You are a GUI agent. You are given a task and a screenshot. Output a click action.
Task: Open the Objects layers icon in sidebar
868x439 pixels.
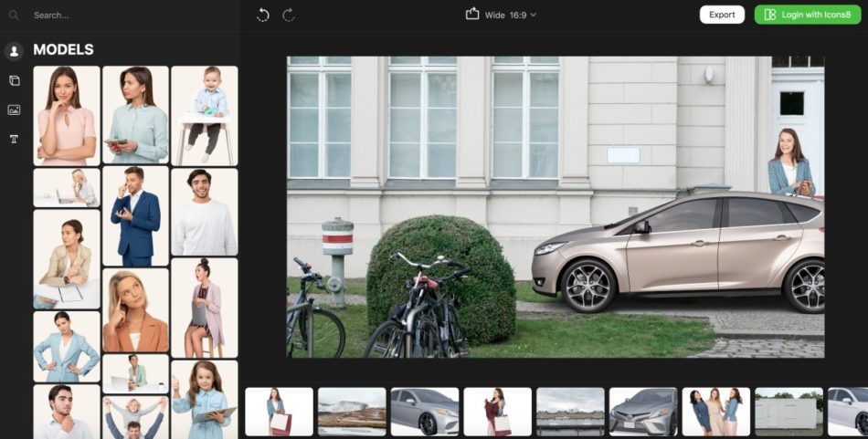coord(15,80)
